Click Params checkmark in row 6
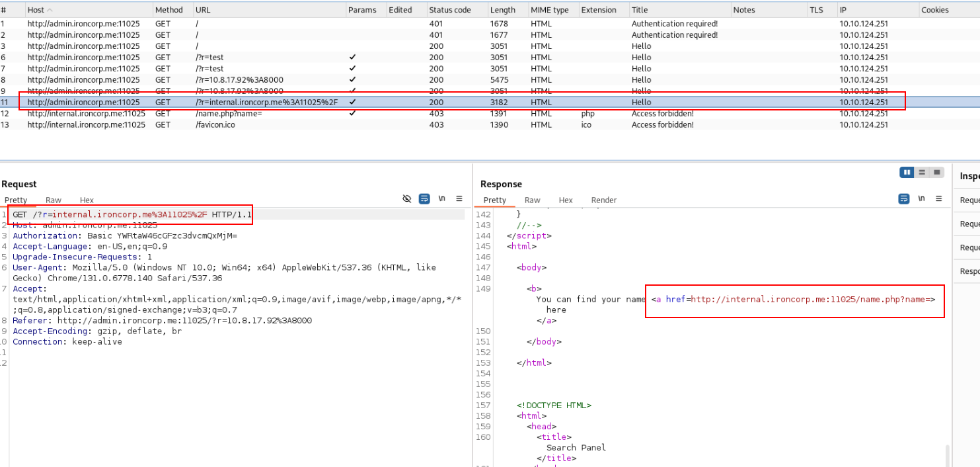Viewport: 980px width, 467px height. 352,57
